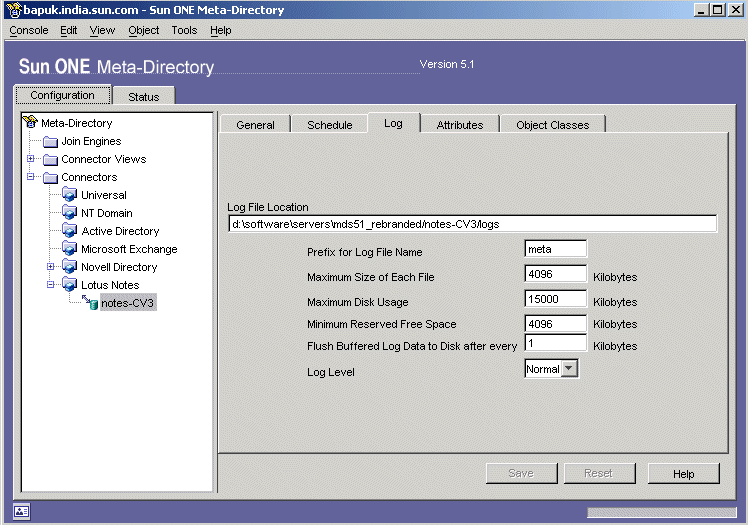Viewport: 748px width, 525px height.
Task: Click the NT Domain connector icon
Action: pyautogui.click(x=70, y=213)
